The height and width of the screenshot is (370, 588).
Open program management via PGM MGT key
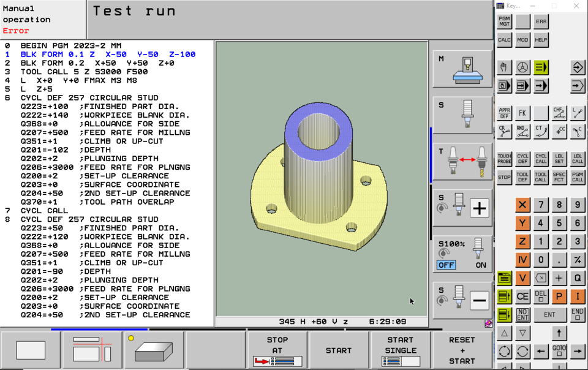503,21
